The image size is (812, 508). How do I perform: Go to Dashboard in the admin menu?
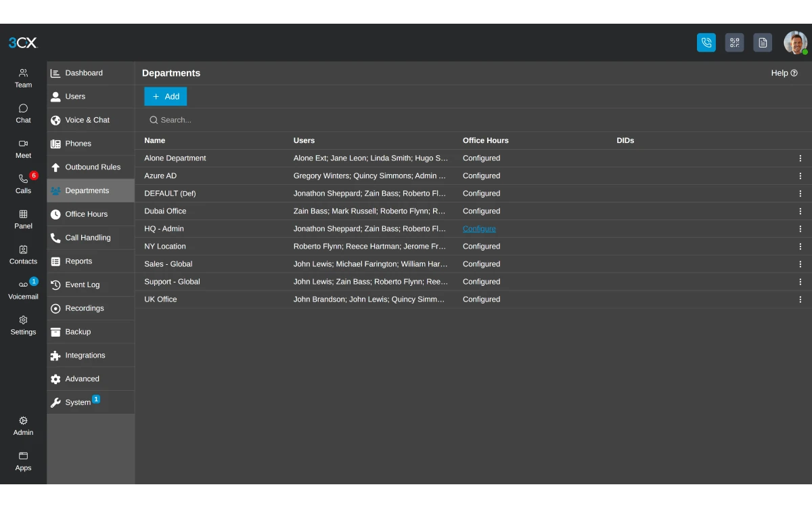coord(91,73)
